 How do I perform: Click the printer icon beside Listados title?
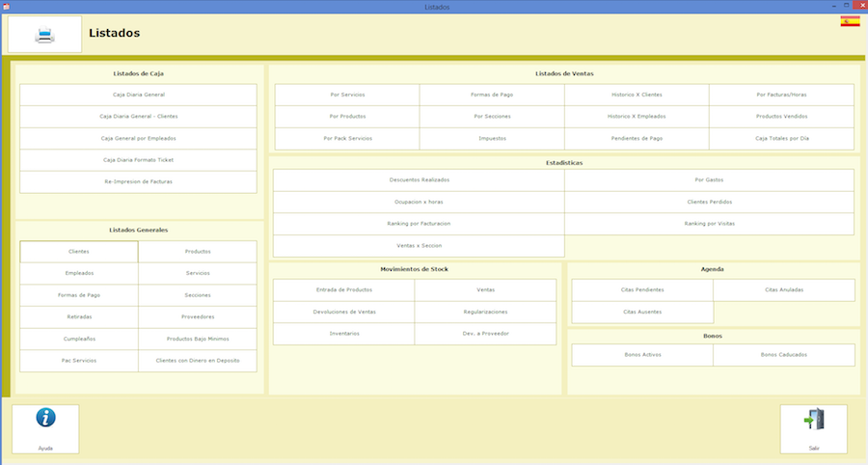pos(45,35)
